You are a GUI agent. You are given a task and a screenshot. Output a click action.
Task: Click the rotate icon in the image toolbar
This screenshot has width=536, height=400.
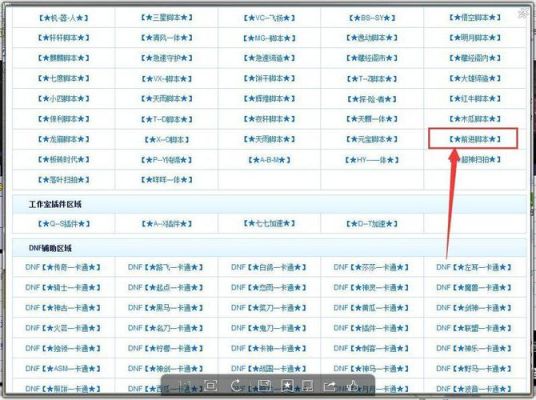tap(237, 386)
